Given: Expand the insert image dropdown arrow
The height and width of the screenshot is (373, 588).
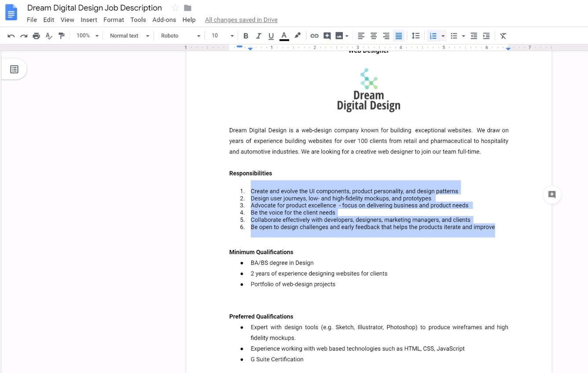Looking at the screenshot, I should [x=347, y=36].
